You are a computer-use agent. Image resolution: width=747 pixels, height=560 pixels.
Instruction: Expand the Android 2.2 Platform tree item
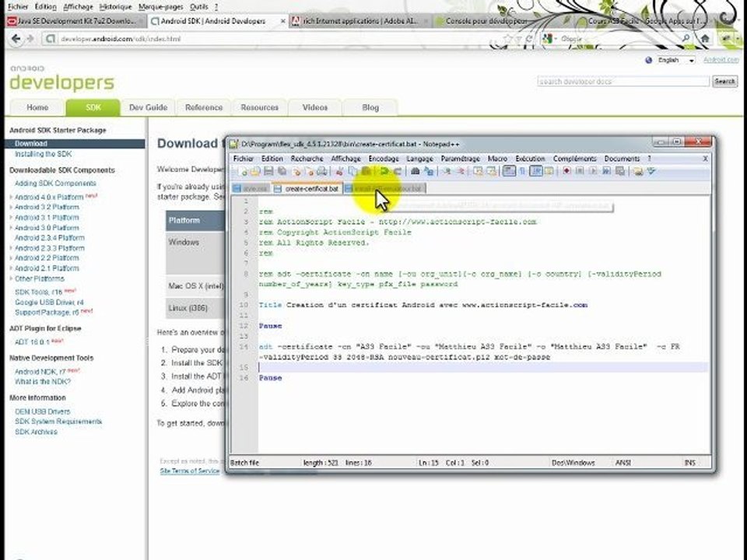12,258
